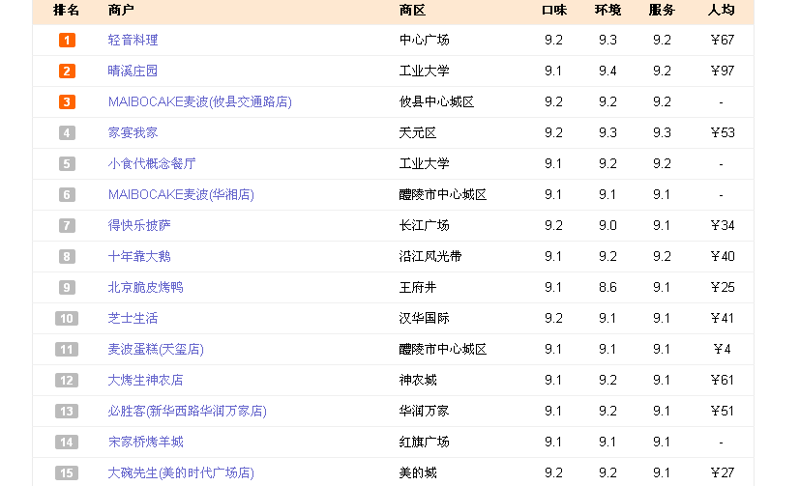Click the ¥27 average price
The width and height of the screenshot is (800, 486).
pos(722,473)
